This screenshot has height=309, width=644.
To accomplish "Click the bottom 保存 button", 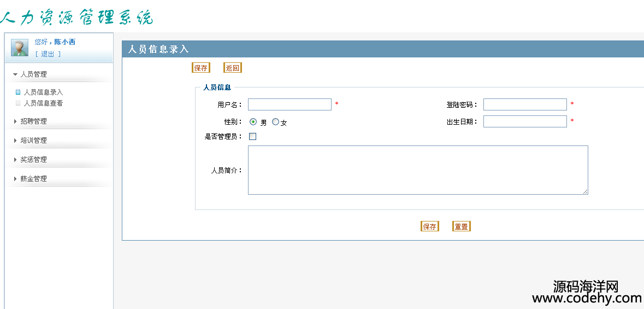I will coord(430,226).
